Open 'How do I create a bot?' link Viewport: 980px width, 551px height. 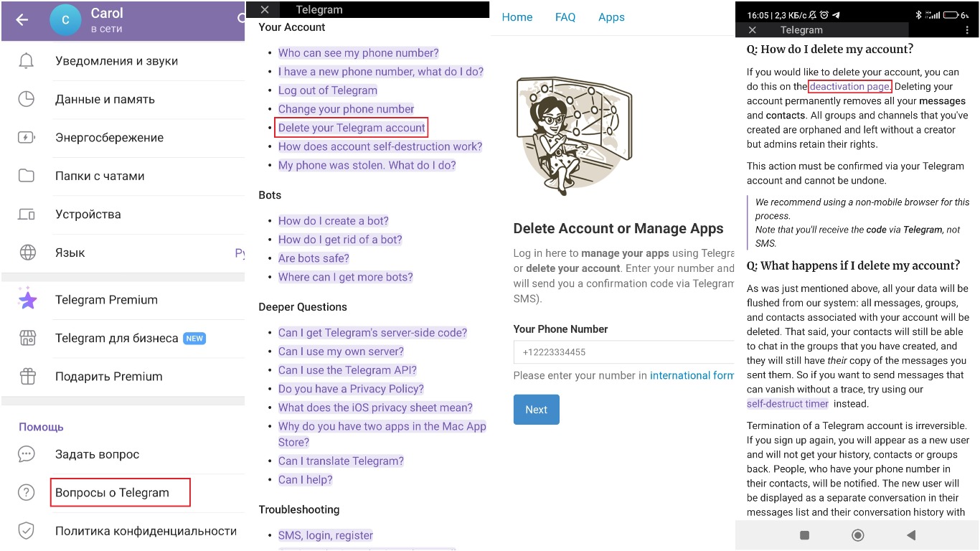coord(334,221)
